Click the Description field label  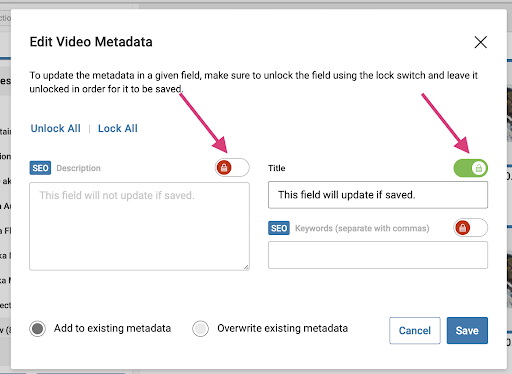[x=78, y=168]
